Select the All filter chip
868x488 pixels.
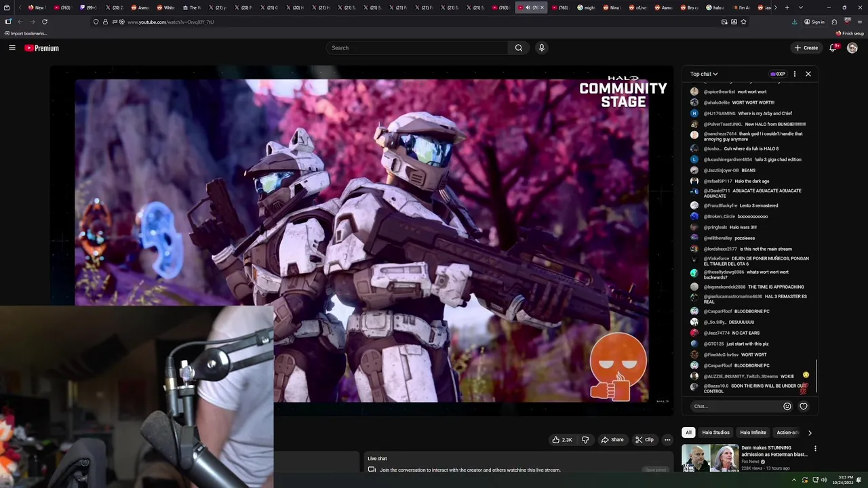pyautogui.click(x=688, y=432)
